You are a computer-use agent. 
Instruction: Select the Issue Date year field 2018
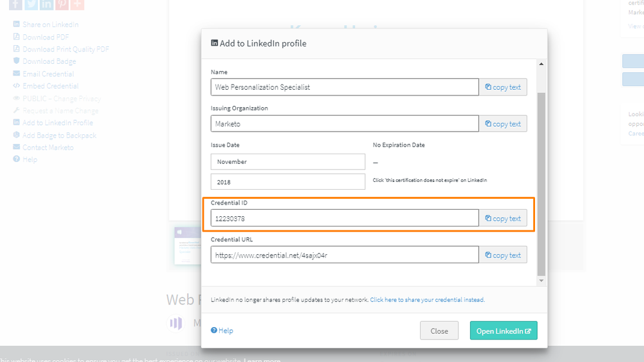pyautogui.click(x=288, y=181)
